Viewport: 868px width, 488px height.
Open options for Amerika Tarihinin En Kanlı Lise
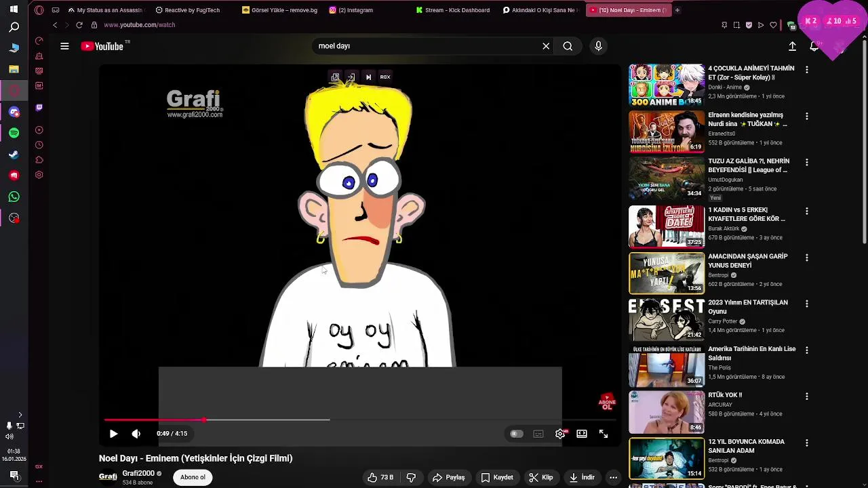806,350
